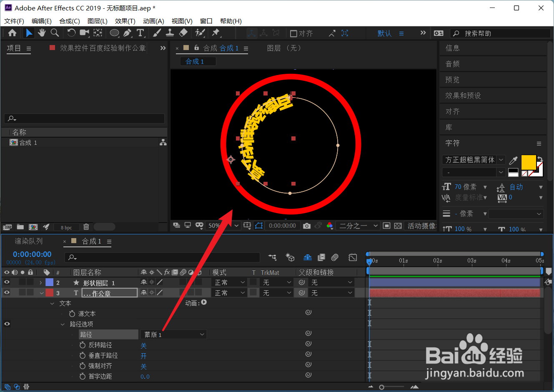554x392 pixels.
Task: Select the Puppet Pin tool
Action: pos(216,33)
